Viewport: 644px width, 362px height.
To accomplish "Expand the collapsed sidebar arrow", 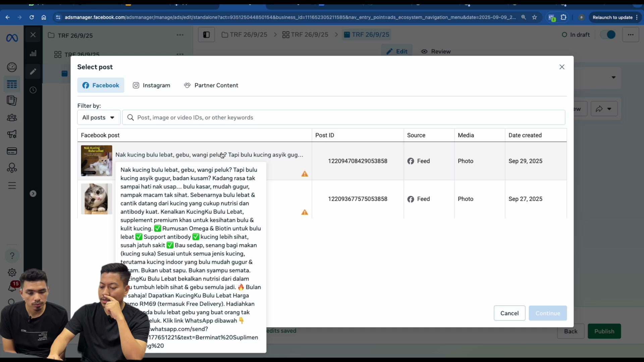I will coord(33,193).
